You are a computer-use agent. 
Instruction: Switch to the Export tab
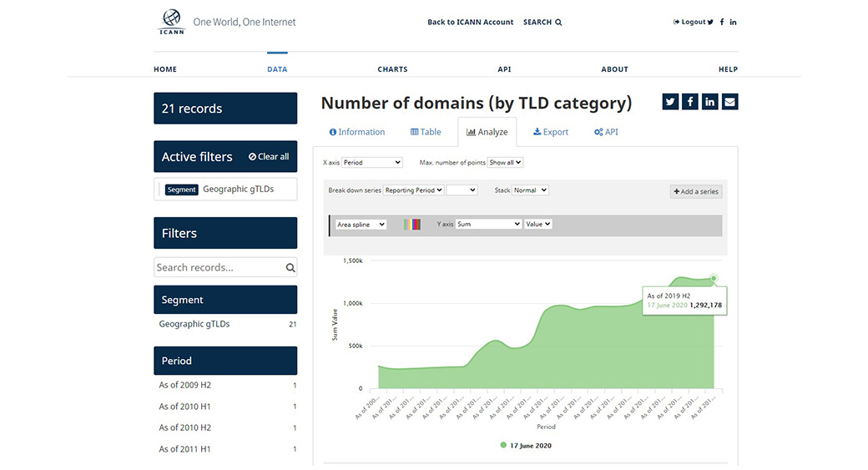click(551, 132)
